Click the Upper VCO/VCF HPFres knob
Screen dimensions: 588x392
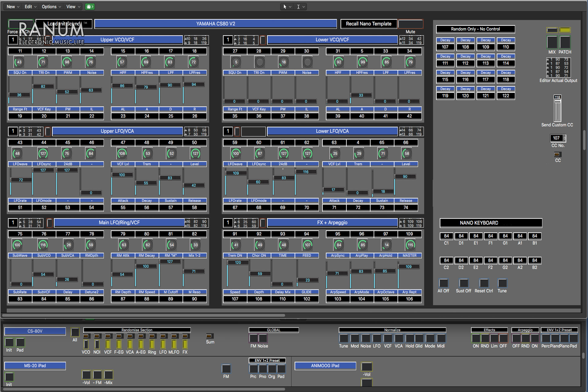146,62
